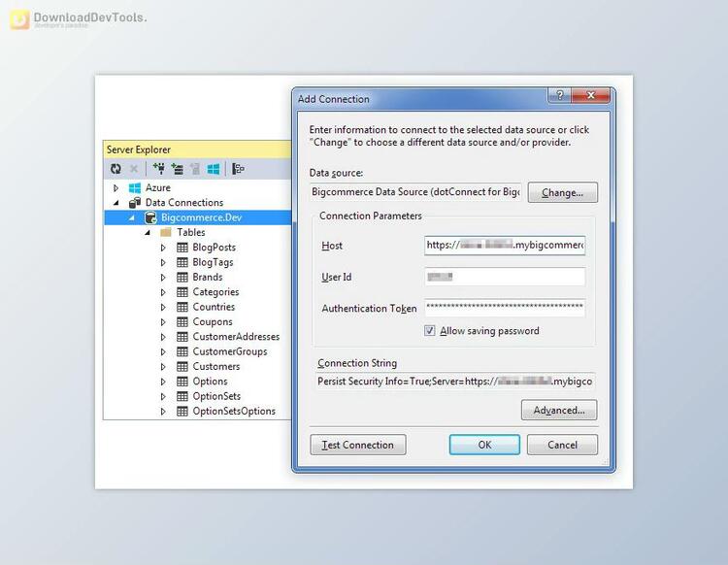Click the dialog Help question mark button
728x565 pixels.
click(560, 95)
